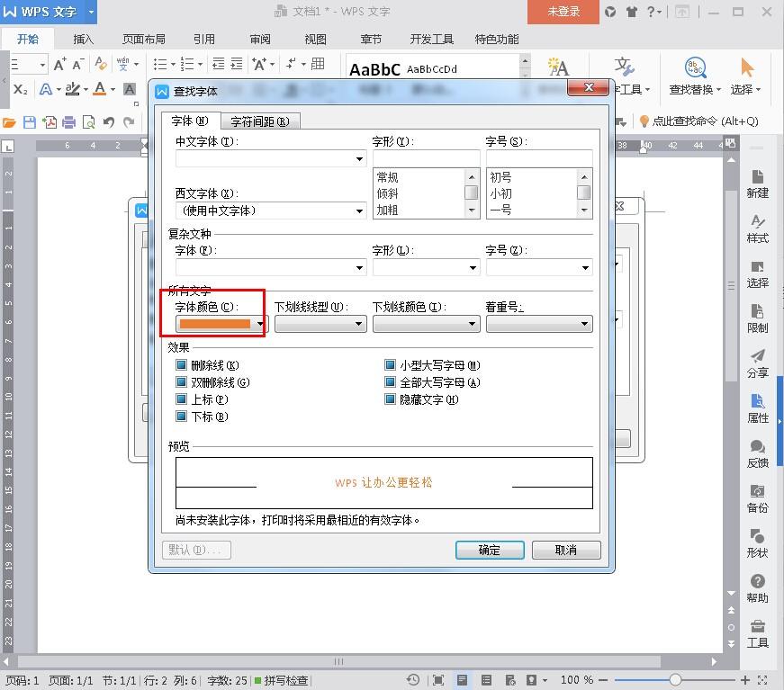Click the 取消 button

(566, 550)
